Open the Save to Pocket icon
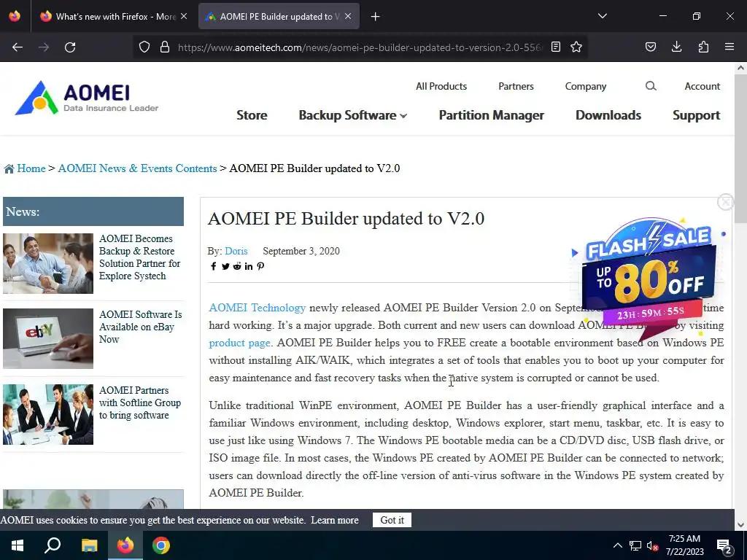The image size is (747, 560). (651, 47)
